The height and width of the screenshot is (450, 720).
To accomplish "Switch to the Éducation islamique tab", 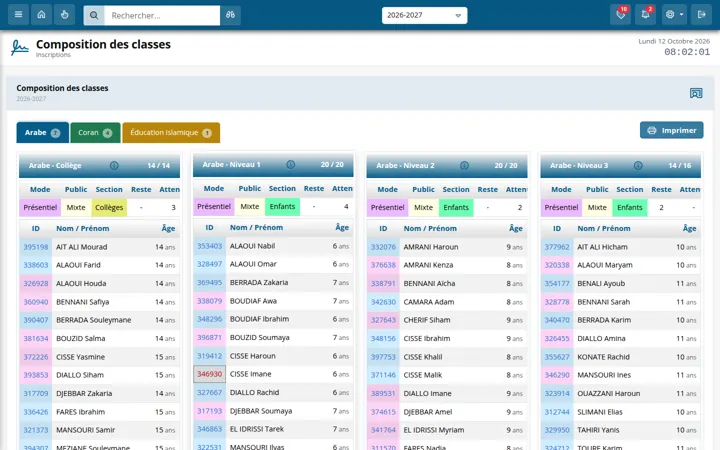I will [171, 132].
